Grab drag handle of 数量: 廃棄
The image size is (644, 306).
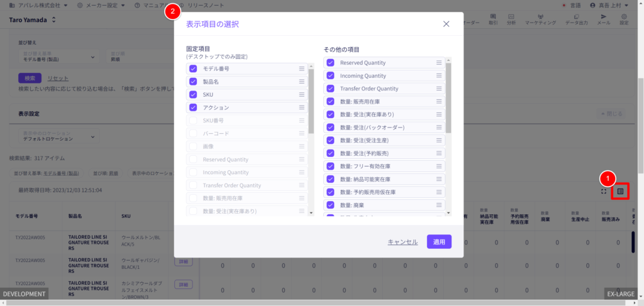coord(439,205)
